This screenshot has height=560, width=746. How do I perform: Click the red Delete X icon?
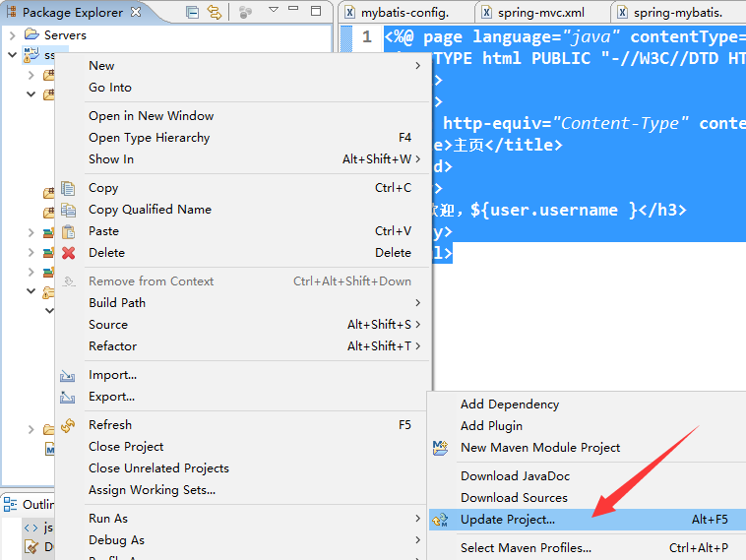click(x=69, y=253)
